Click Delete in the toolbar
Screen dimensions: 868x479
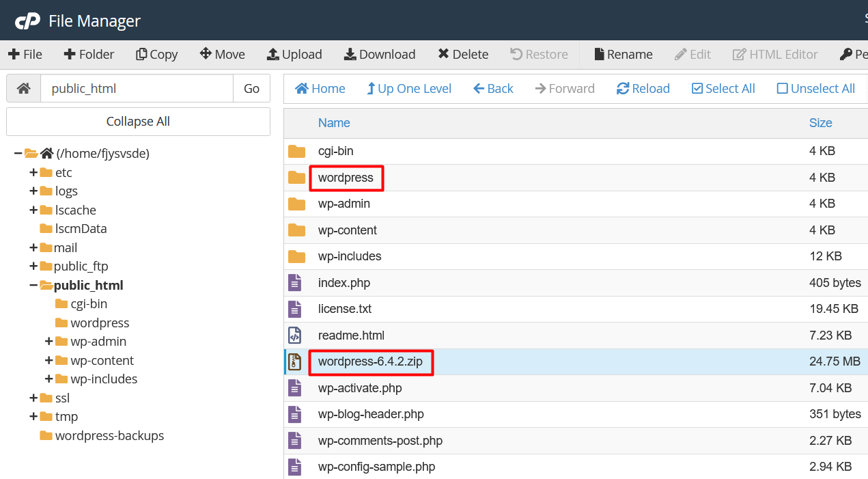point(462,55)
